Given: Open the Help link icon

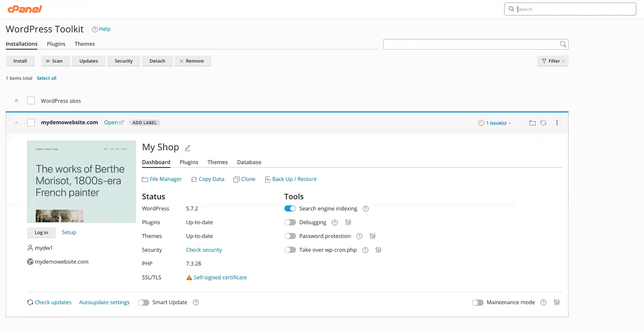Looking at the screenshot, I should click(x=94, y=29).
